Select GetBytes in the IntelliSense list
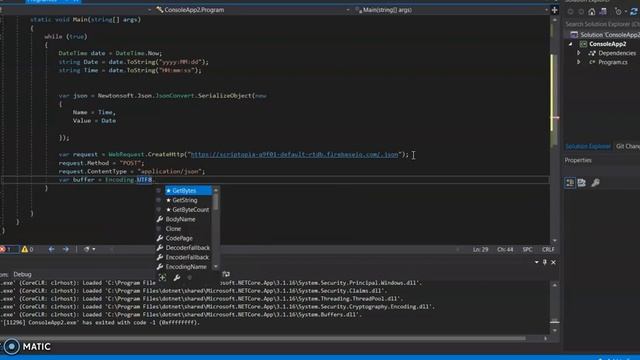The image size is (640, 360). tap(188, 191)
